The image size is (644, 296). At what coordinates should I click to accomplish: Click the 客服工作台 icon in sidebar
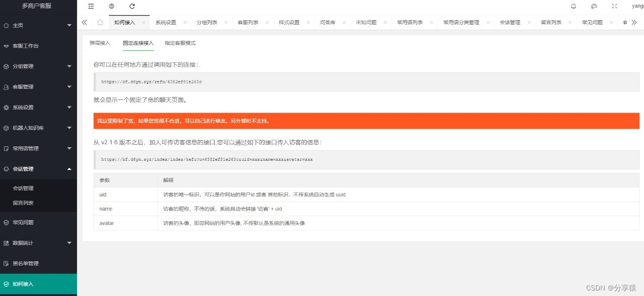coord(6,46)
